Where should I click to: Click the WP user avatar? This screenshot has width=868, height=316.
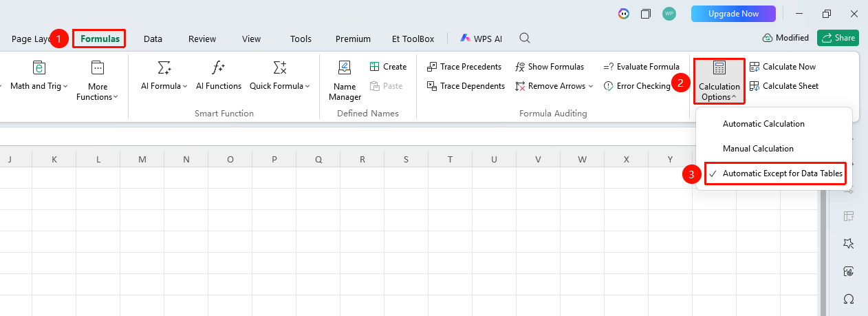click(669, 14)
